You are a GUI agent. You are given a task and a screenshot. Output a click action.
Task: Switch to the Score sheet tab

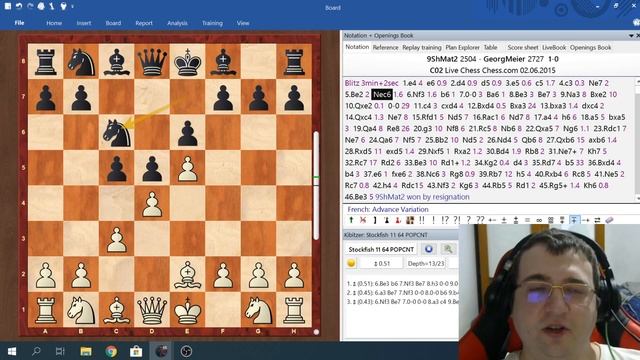(523, 47)
